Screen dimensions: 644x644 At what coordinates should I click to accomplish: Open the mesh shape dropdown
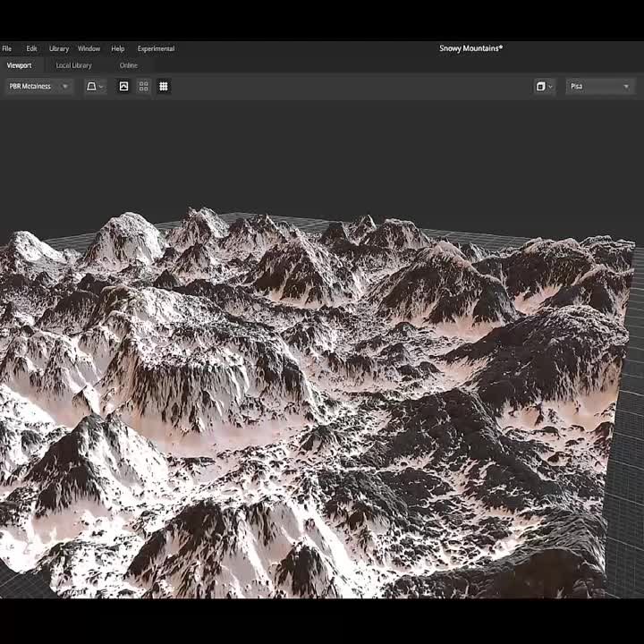[545, 86]
